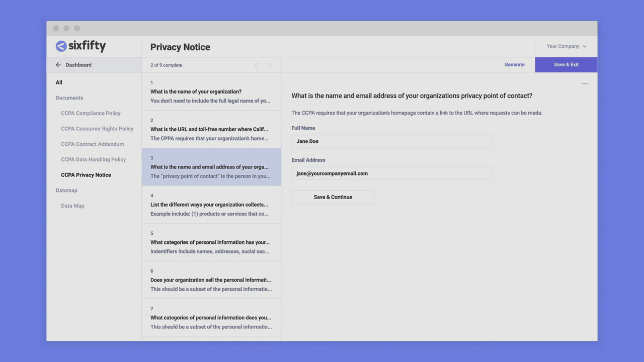Image resolution: width=644 pixels, height=362 pixels.
Task: Click the Full Name input field
Action: point(392,141)
